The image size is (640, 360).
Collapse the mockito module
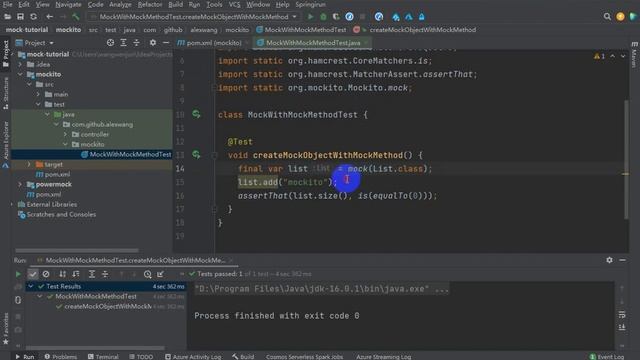(x=20, y=74)
